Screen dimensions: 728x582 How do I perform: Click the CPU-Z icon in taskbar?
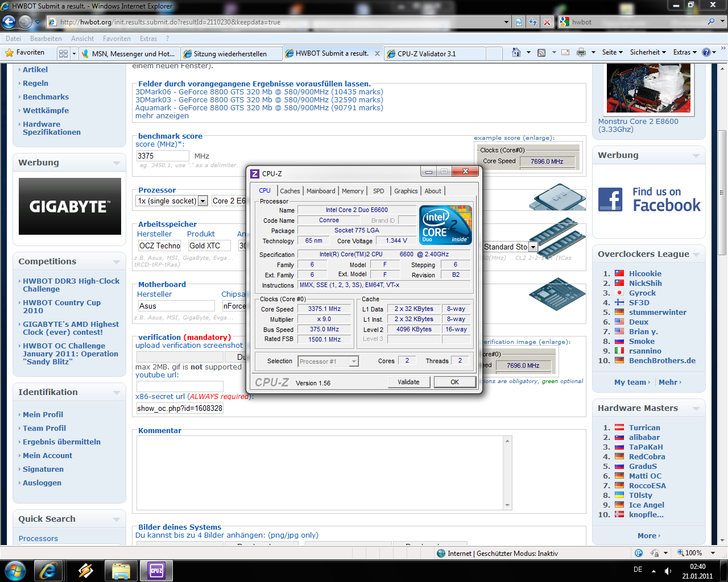click(156, 570)
